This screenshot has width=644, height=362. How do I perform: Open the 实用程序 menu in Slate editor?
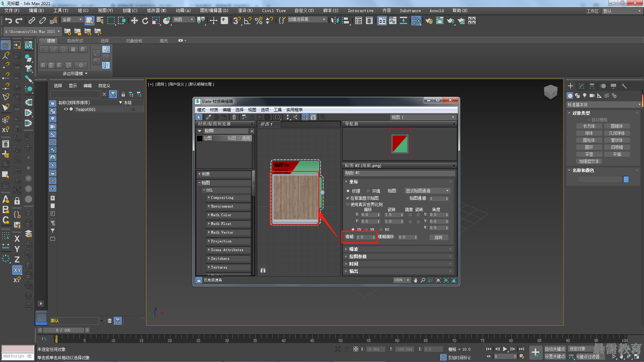point(294,110)
